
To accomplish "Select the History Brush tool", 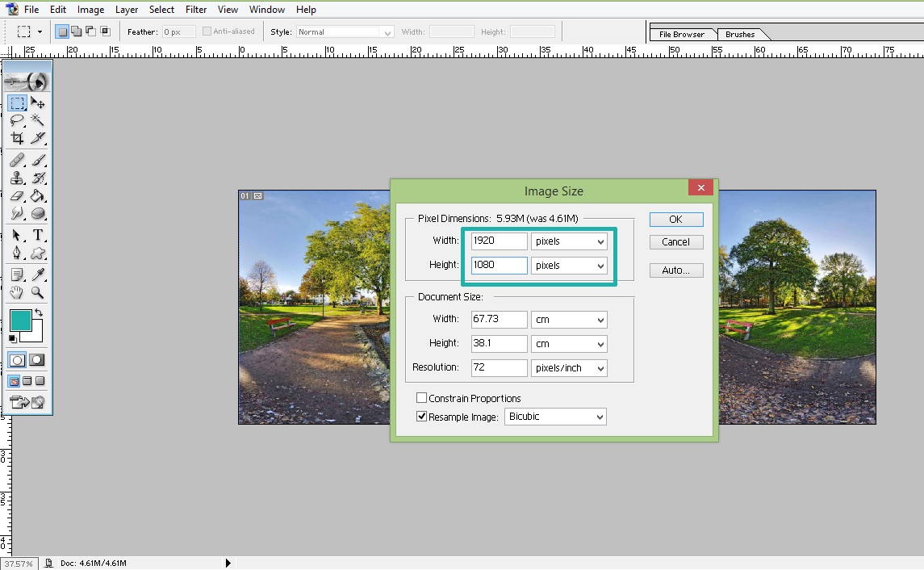I will coord(38,178).
